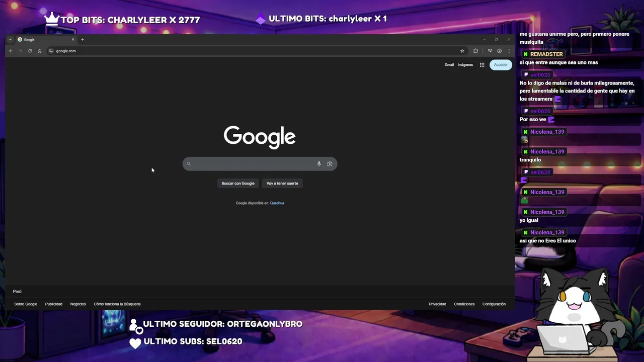Click 'Por eso we' chat message
The image size is (644, 362).
[533, 120]
